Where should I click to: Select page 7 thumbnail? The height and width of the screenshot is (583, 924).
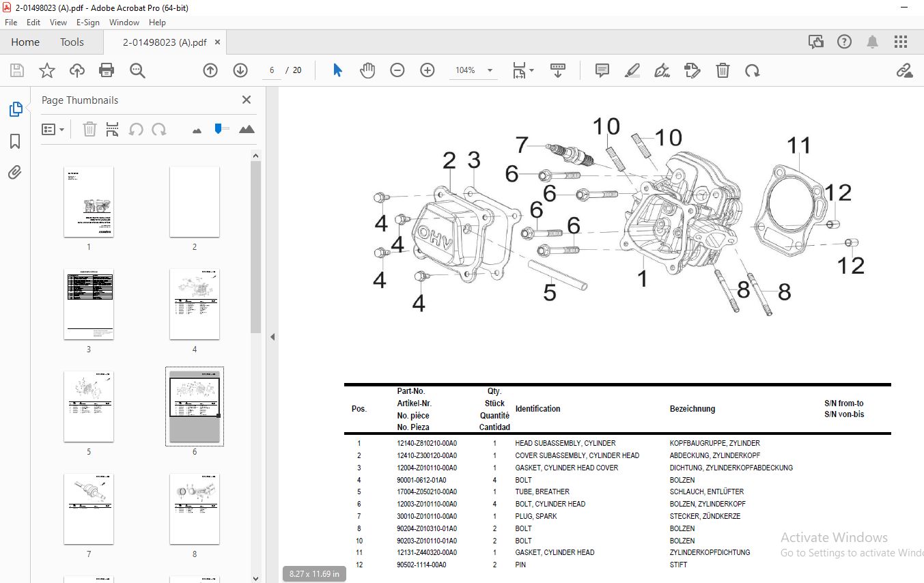pyautogui.click(x=89, y=509)
